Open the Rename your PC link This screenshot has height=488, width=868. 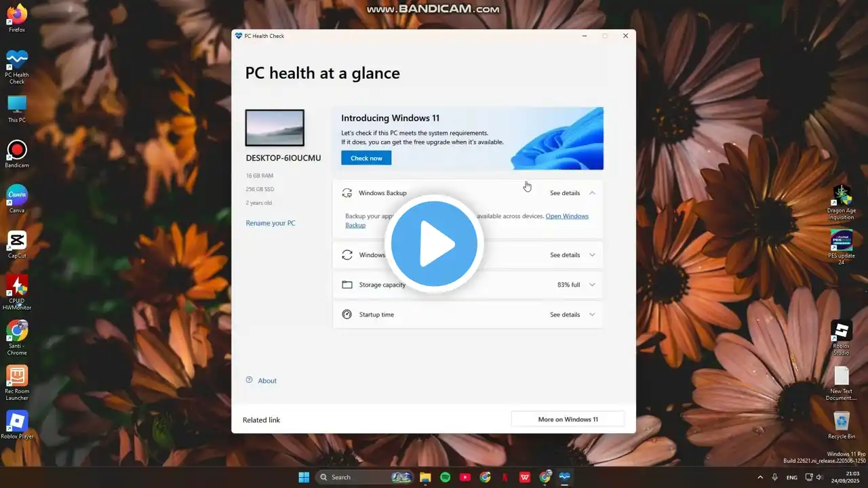pyautogui.click(x=271, y=223)
